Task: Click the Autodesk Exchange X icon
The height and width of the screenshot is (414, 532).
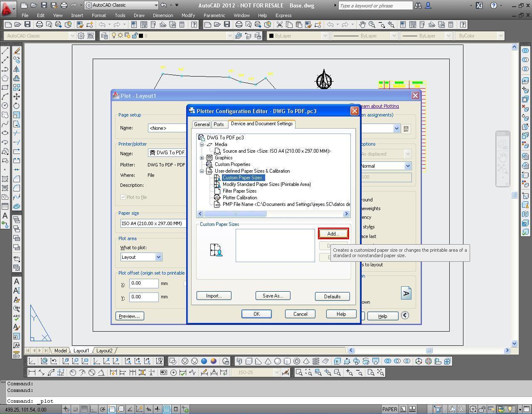Action: point(479,6)
